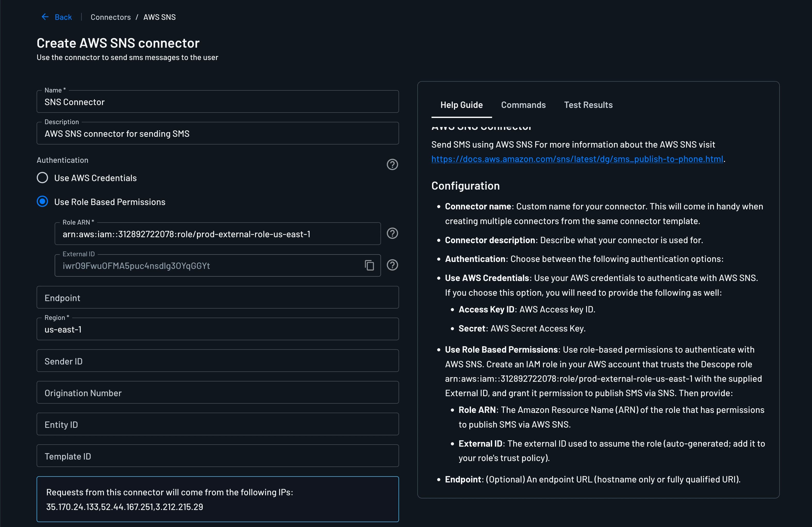Focus the Sender ID field

click(x=218, y=361)
